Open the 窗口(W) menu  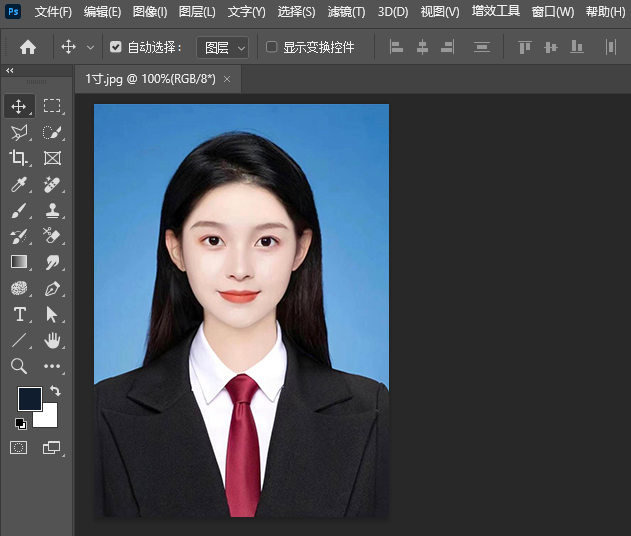pyautogui.click(x=553, y=12)
